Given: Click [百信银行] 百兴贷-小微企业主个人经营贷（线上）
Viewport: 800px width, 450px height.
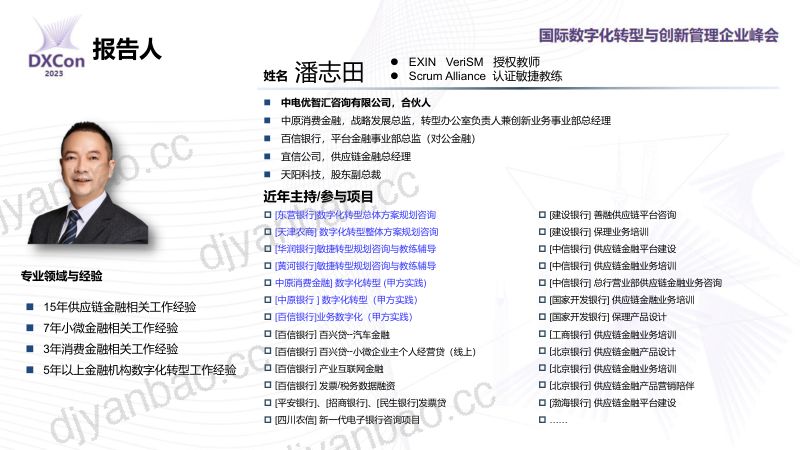Looking at the screenshot, I should (375, 352).
